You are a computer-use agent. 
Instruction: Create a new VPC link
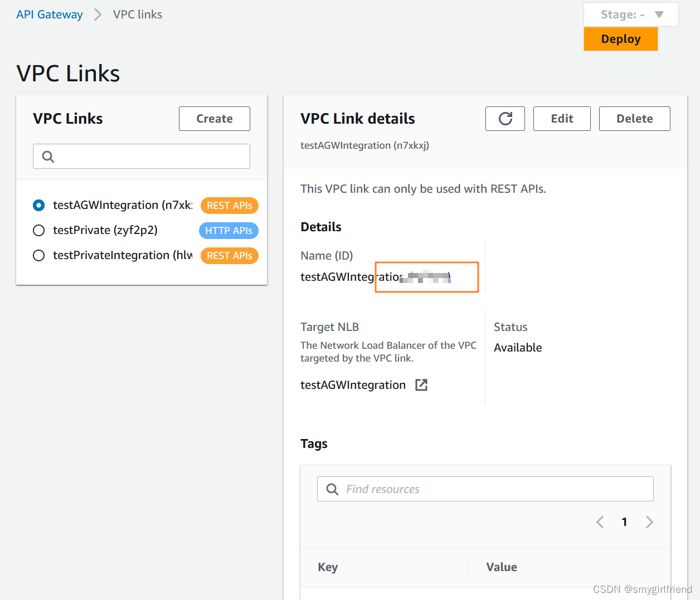(x=214, y=118)
